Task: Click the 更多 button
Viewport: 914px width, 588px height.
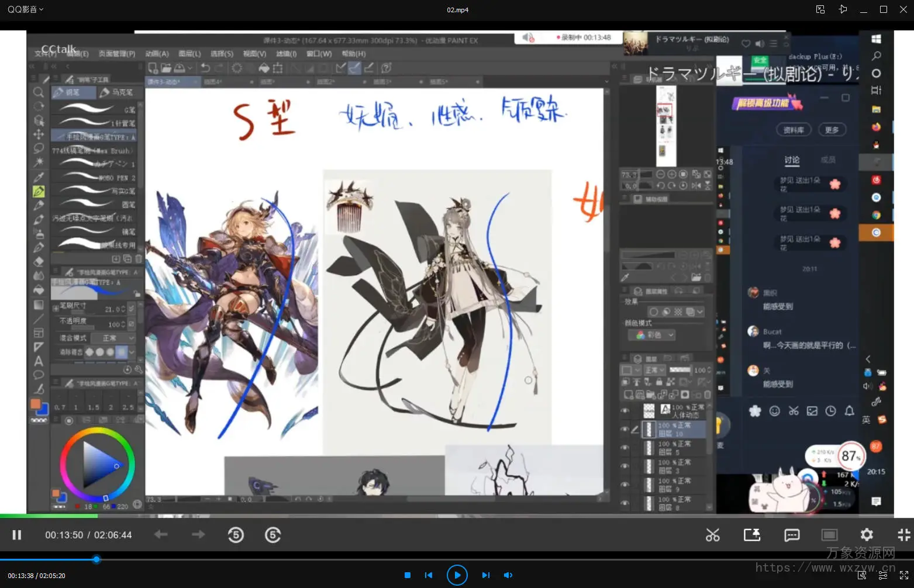Action: pos(832,130)
